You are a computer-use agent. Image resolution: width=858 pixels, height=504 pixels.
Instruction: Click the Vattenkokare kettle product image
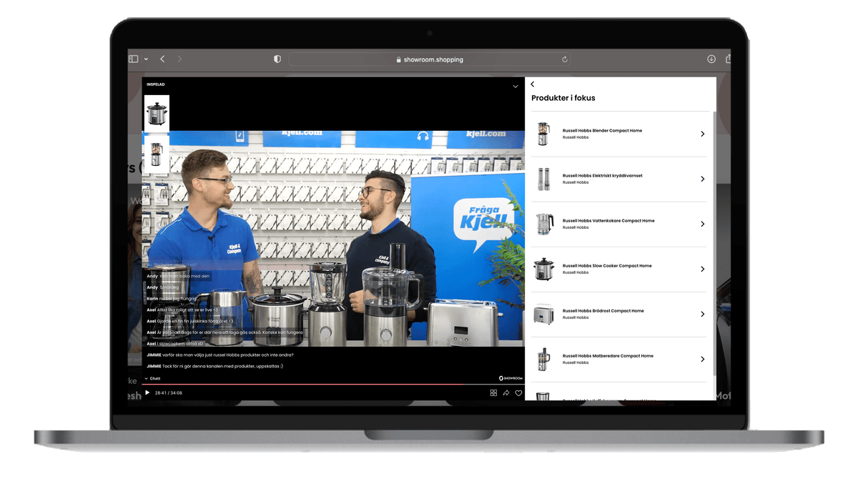(544, 224)
